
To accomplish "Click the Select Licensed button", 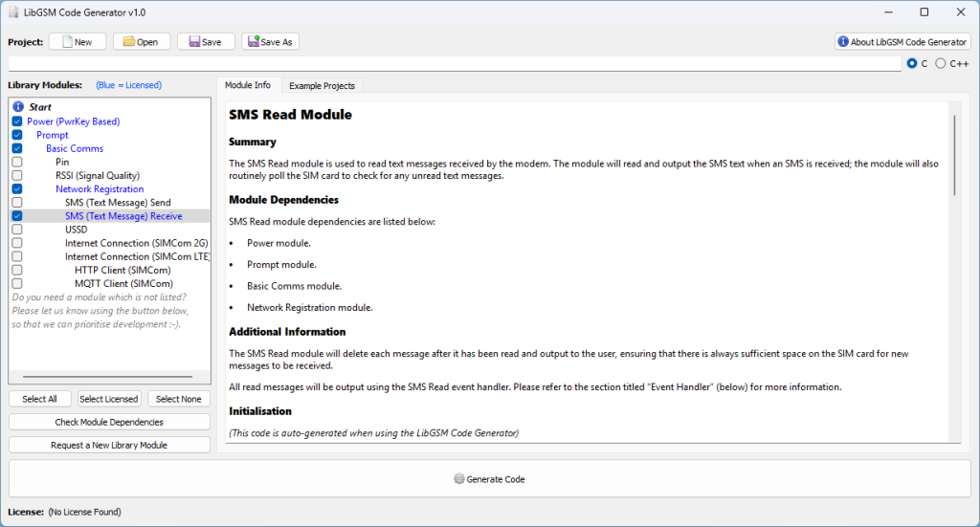I will pyautogui.click(x=109, y=399).
